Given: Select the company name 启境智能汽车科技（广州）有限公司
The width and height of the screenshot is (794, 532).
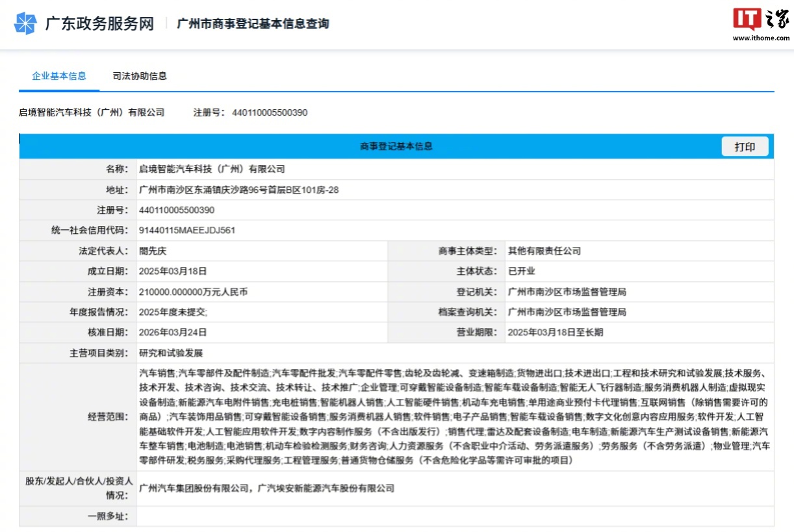Looking at the screenshot, I should coord(92,112).
